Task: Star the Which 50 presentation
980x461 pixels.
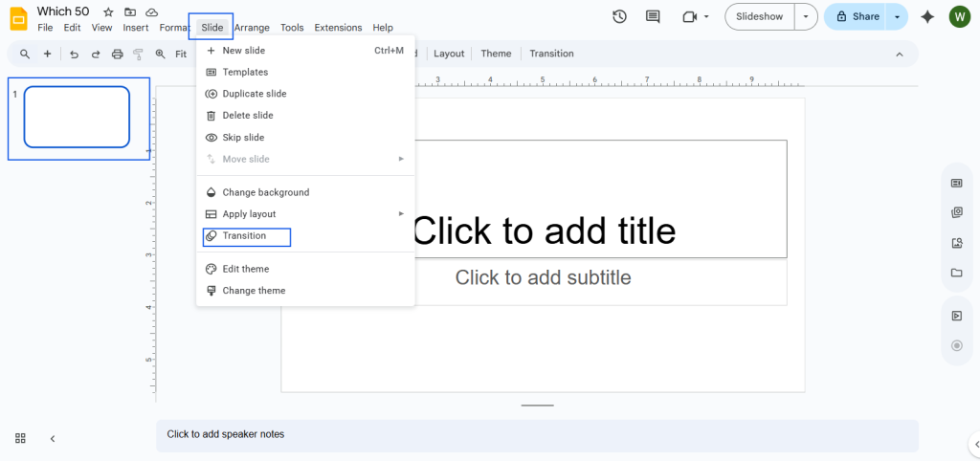Action: [x=108, y=11]
